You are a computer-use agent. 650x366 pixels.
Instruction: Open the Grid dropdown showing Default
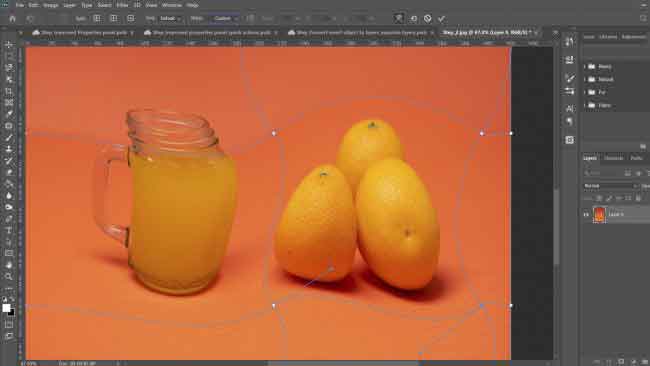coord(170,19)
